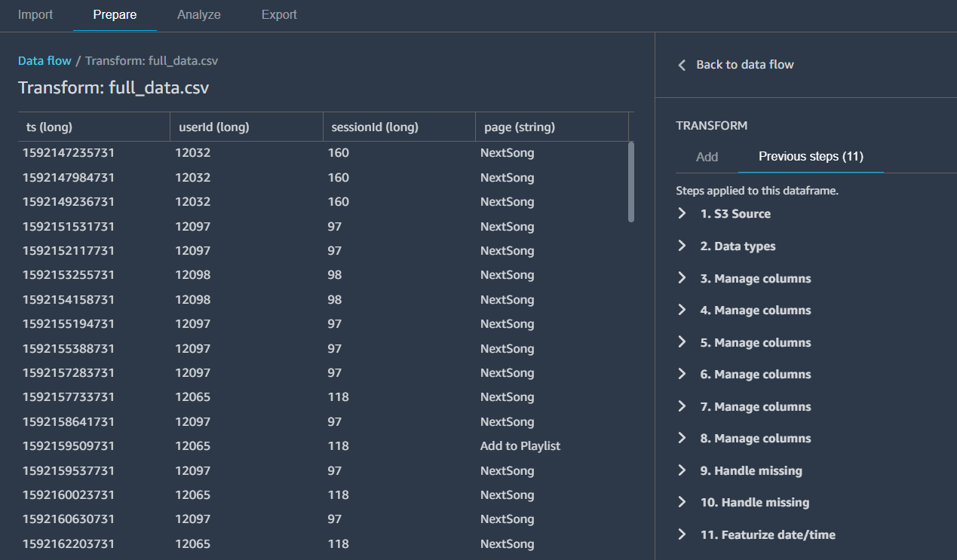Expand step 1. S3 Source
Image resolution: width=957 pixels, height=560 pixels.
682,213
